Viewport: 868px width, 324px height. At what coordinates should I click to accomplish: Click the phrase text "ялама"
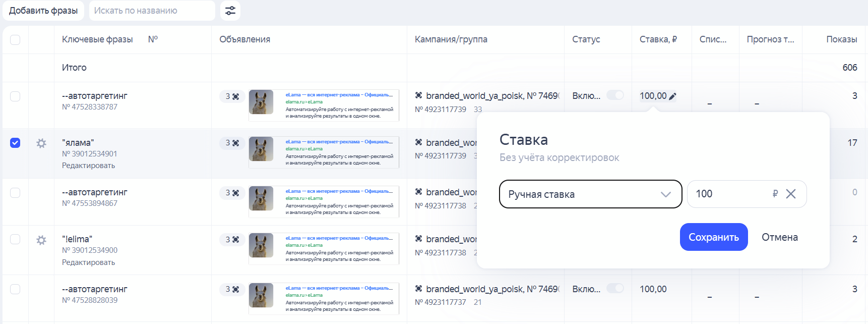pos(78,143)
